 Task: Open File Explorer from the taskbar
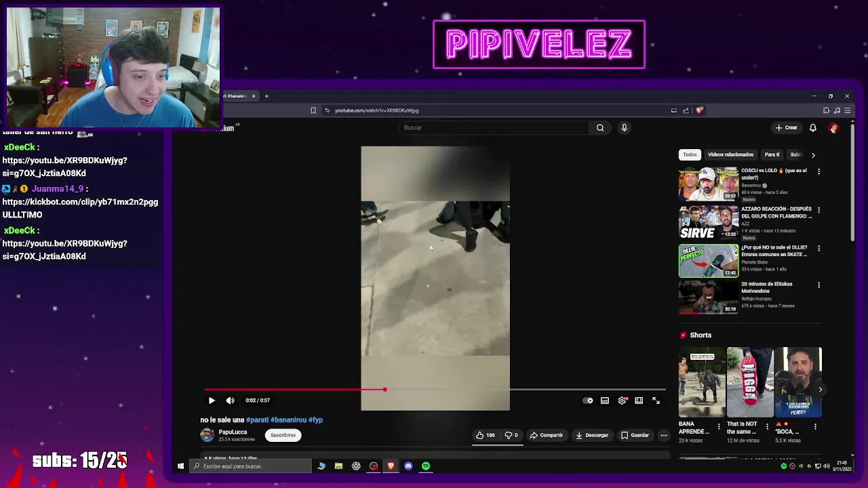pyautogui.click(x=338, y=466)
